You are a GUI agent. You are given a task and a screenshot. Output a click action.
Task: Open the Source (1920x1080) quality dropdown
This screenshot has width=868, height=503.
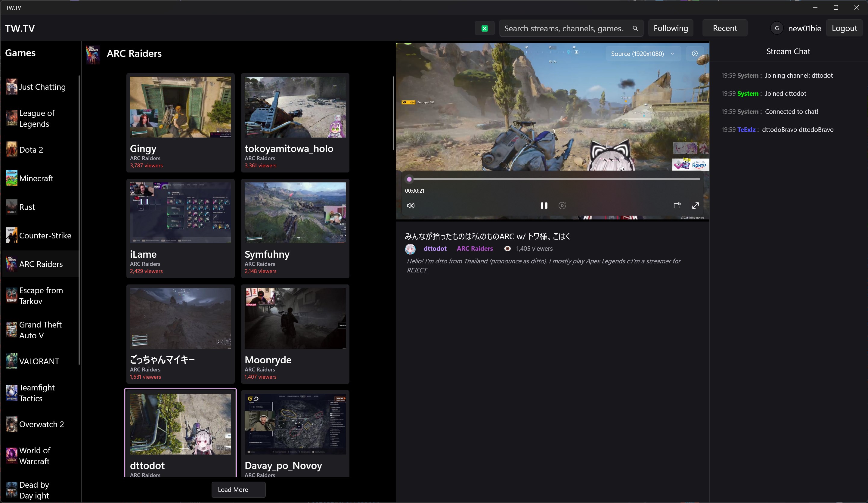pyautogui.click(x=643, y=54)
